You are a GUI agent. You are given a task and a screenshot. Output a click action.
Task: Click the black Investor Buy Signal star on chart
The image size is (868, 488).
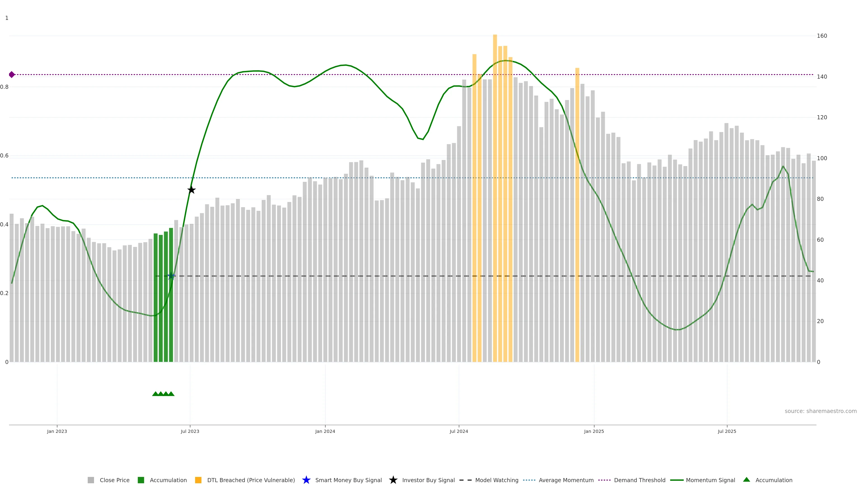pos(191,190)
